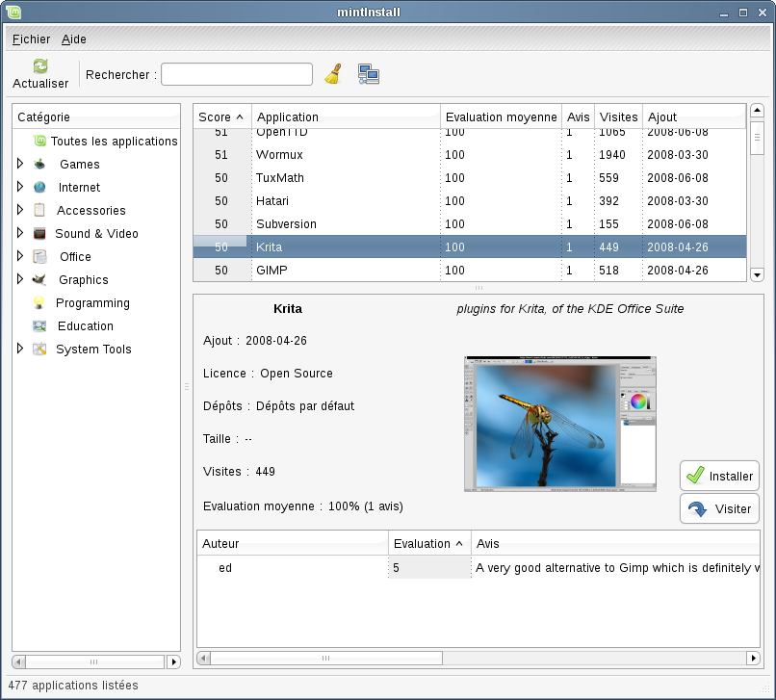
Task: Expand the System Tools category
Action: [20, 349]
